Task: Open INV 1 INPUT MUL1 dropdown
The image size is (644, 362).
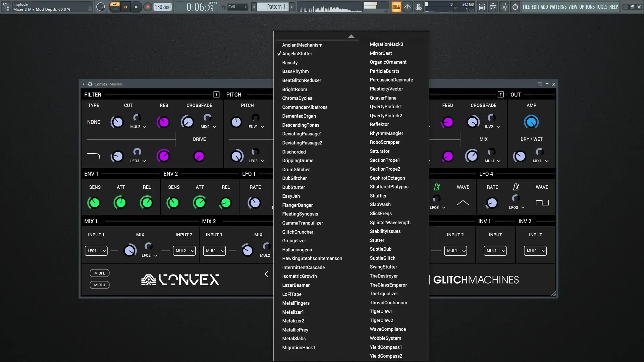Action: (x=495, y=251)
